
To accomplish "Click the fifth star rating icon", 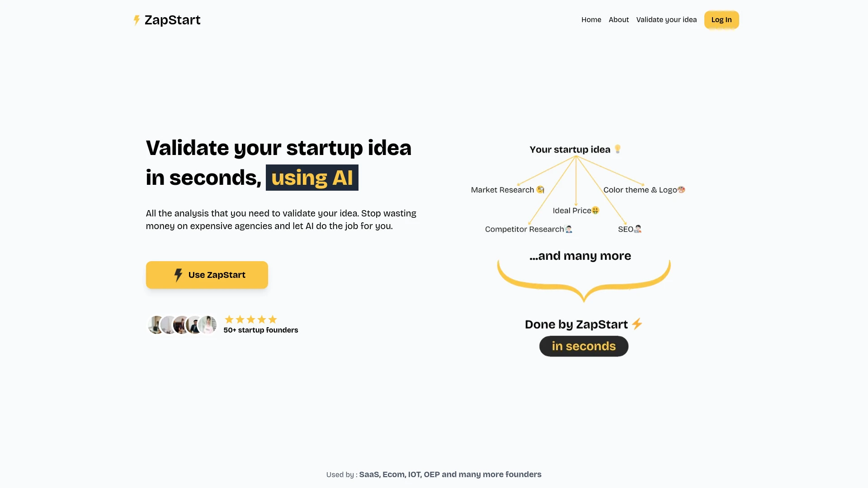I will click(x=273, y=319).
